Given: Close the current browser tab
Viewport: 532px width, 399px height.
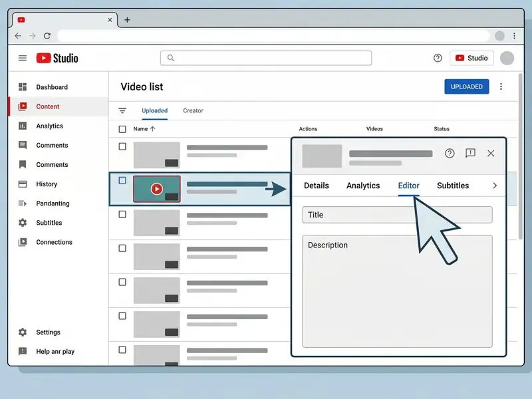Looking at the screenshot, I should 110,20.
